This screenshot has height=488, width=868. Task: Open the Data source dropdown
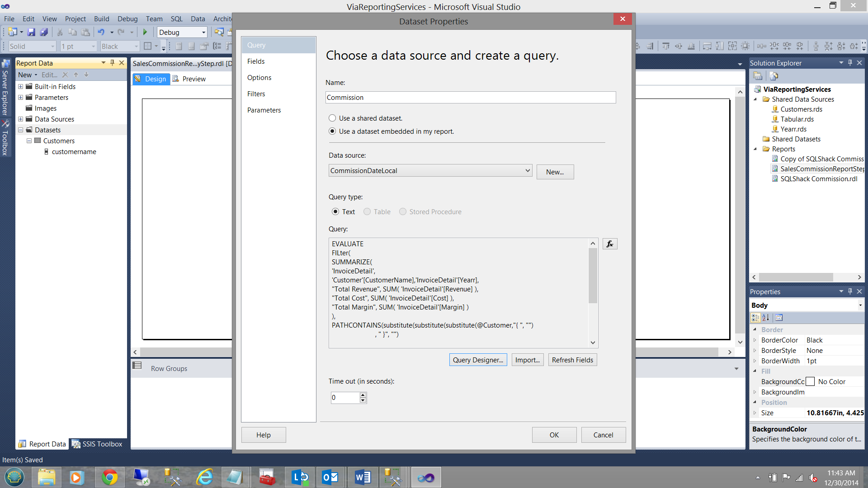pyautogui.click(x=527, y=170)
